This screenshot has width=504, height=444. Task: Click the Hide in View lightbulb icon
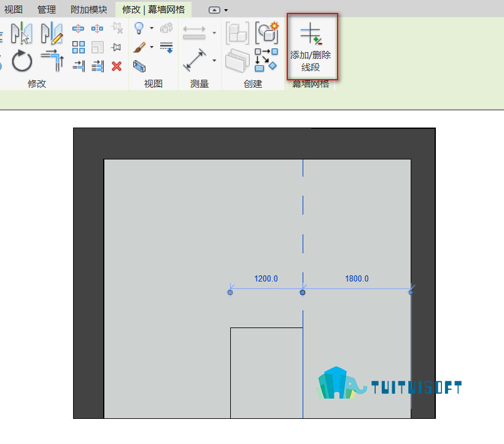(x=139, y=28)
